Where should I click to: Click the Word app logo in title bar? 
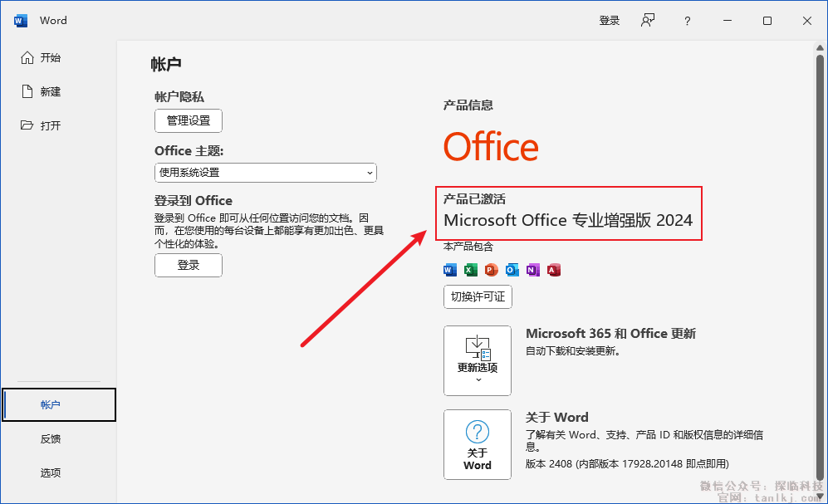[x=21, y=21]
